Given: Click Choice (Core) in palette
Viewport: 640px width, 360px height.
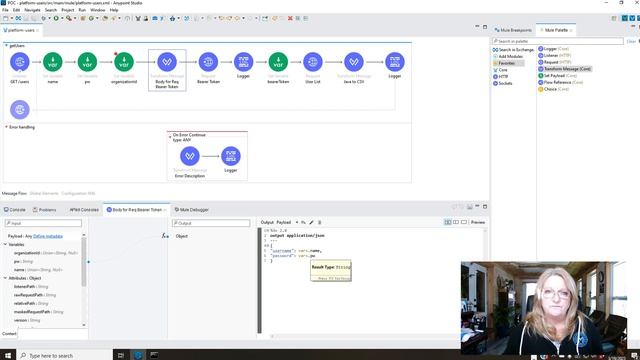Looking at the screenshot, I should click(x=553, y=89).
